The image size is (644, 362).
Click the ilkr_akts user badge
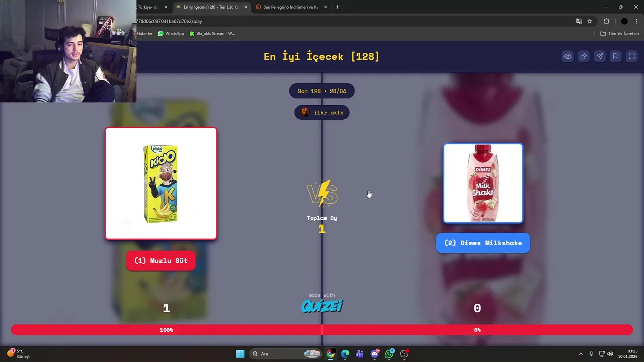point(322,112)
